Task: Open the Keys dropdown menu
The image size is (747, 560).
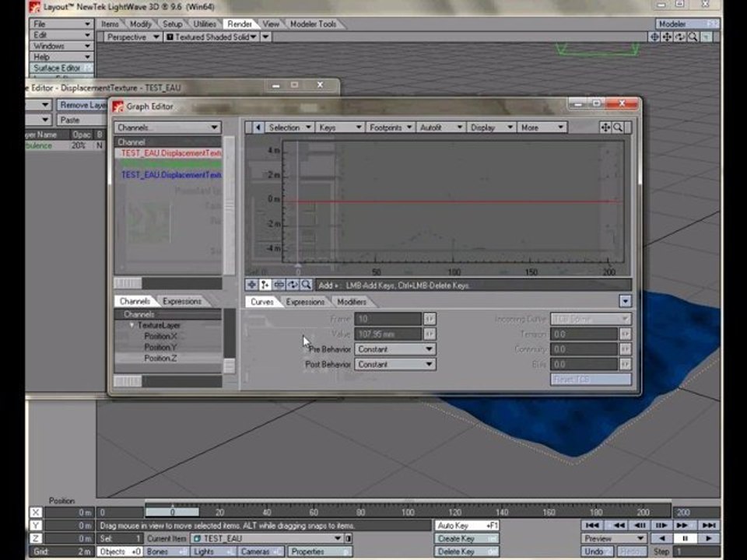Action: point(340,127)
